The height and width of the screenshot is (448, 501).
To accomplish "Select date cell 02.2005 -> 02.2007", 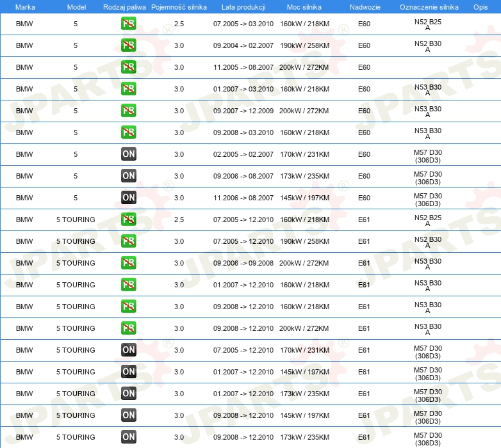I will pos(243,154).
